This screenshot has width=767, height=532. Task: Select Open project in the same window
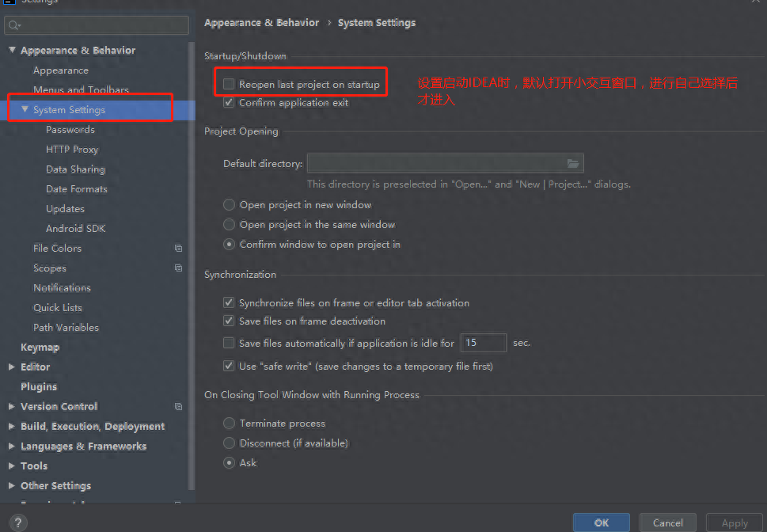pyautogui.click(x=229, y=225)
